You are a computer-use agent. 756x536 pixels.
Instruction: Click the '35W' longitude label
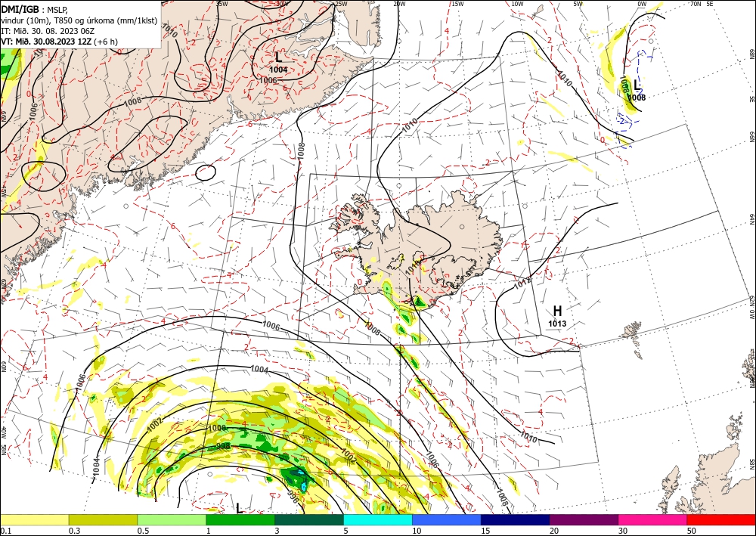click(222, 4)
